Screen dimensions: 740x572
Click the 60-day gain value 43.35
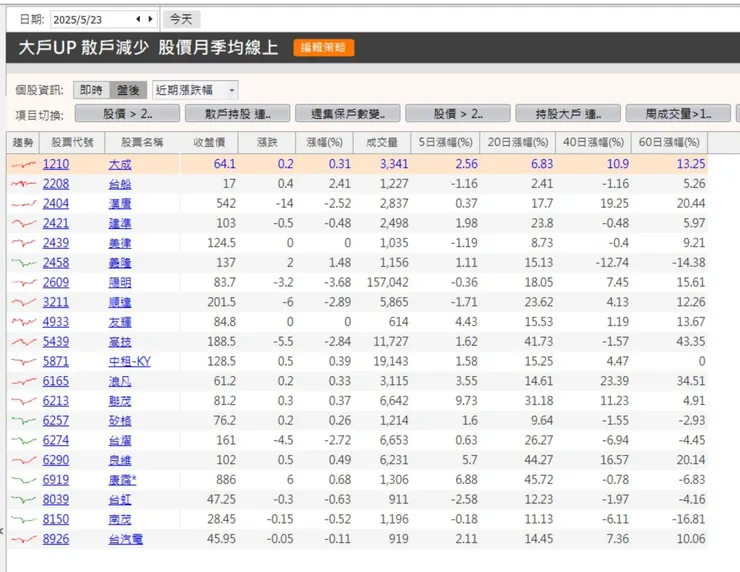tap(690, 342)
